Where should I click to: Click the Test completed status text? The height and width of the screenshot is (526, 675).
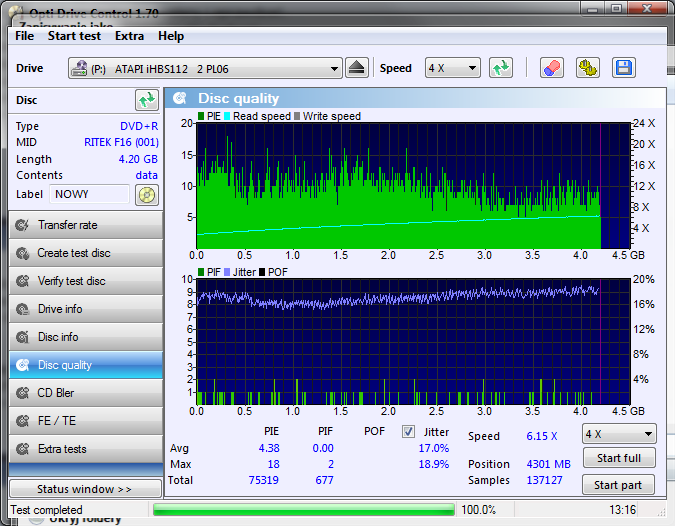point(46,510)
